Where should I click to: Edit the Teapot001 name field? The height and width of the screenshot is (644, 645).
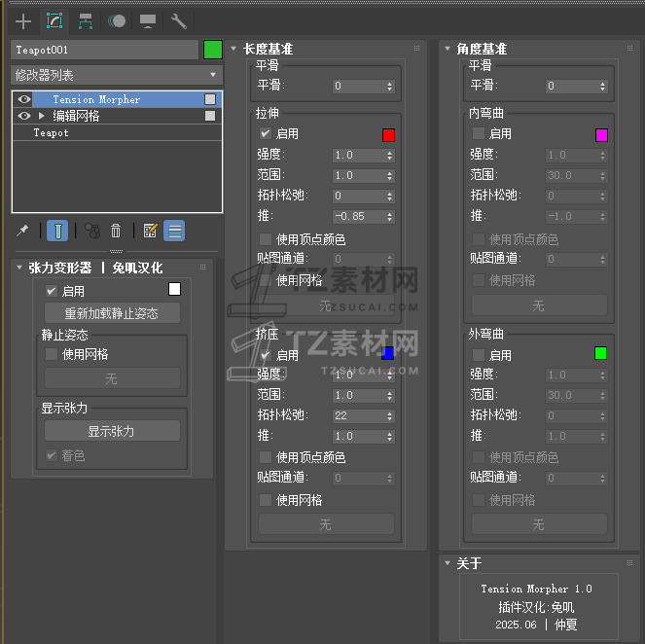[x=105, y=50]
